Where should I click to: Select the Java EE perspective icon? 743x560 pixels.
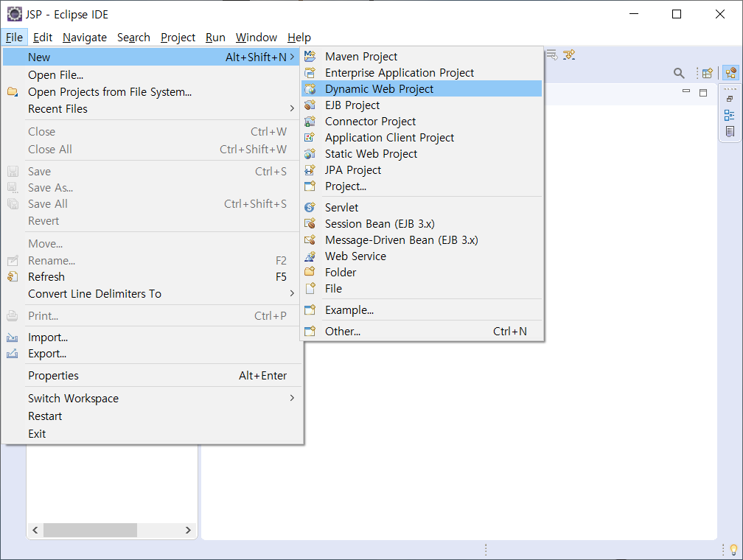[x=731, y=73]
